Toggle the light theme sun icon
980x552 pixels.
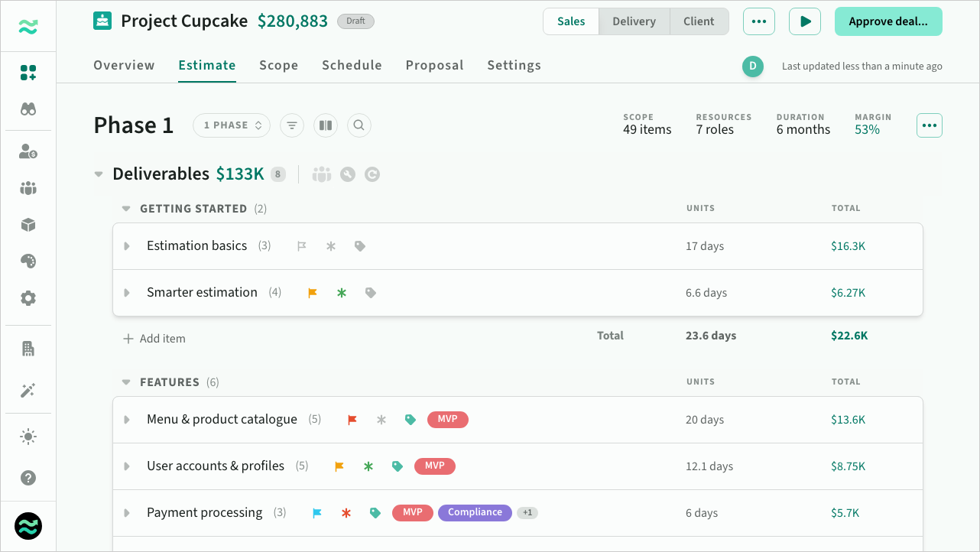coord(28,437)
